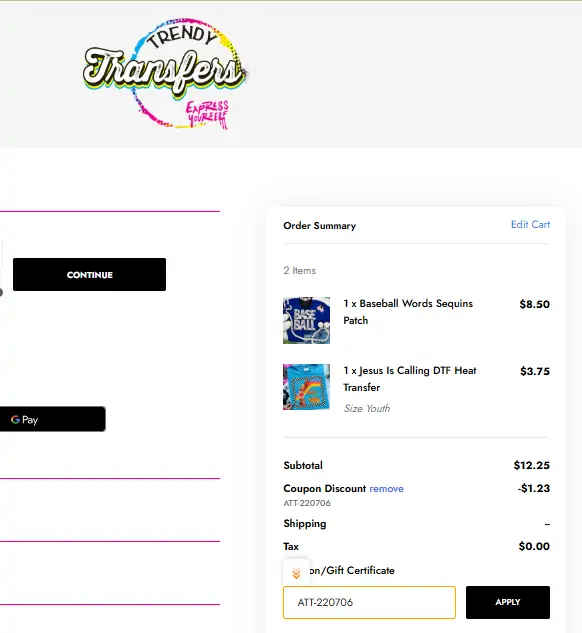Click the $3.75 item price
582x633 pixels.
coord(535,371)
